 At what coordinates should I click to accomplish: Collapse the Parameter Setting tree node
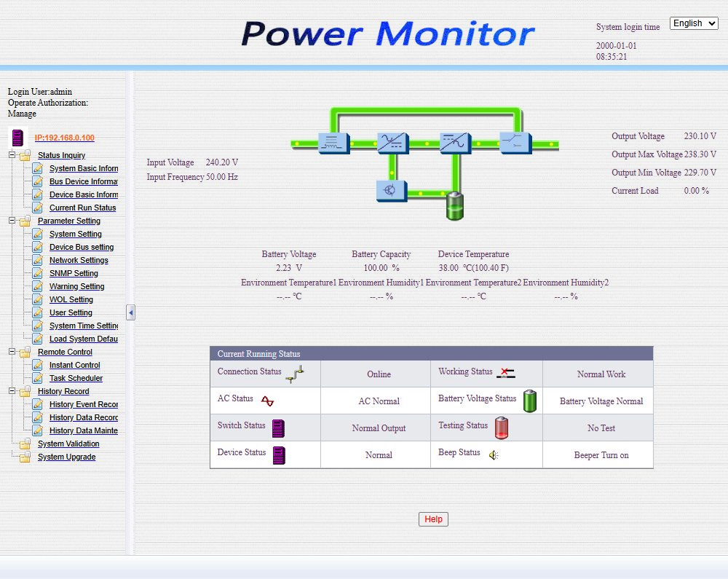(x=12, y=221)
